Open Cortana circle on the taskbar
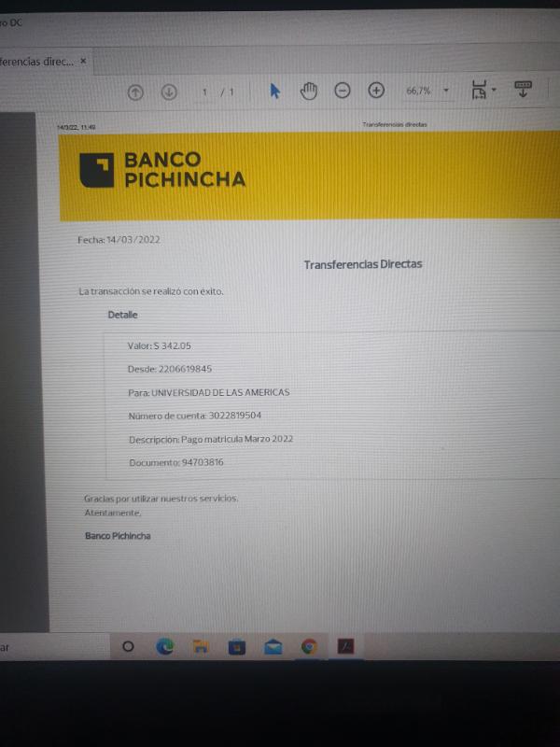 coord(129,646)
